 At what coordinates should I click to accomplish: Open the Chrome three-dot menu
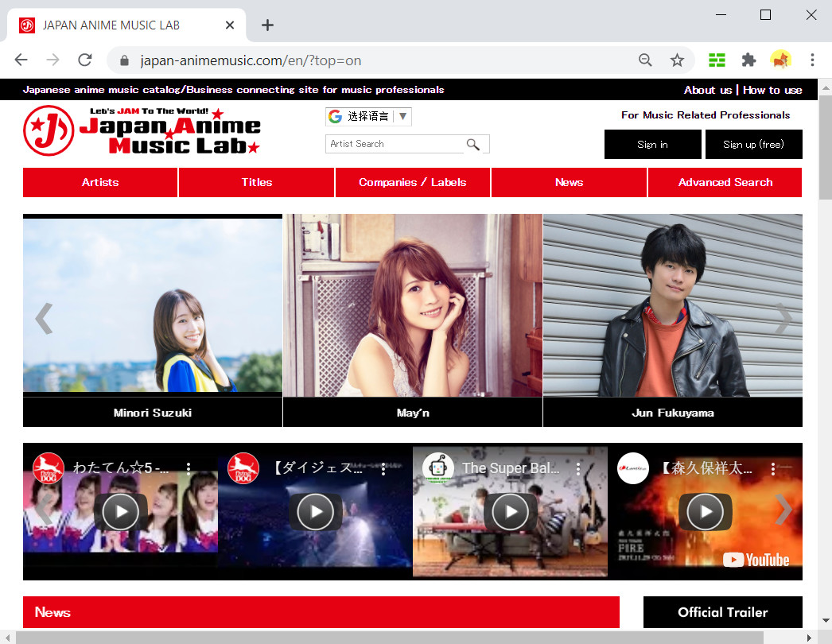812,60
